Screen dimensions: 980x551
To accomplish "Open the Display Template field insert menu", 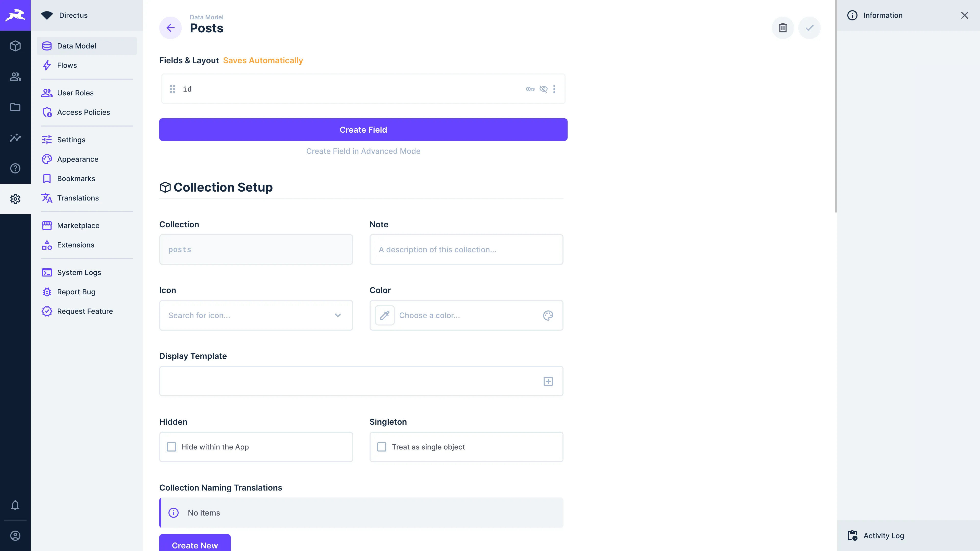I will tap(548, 381).
